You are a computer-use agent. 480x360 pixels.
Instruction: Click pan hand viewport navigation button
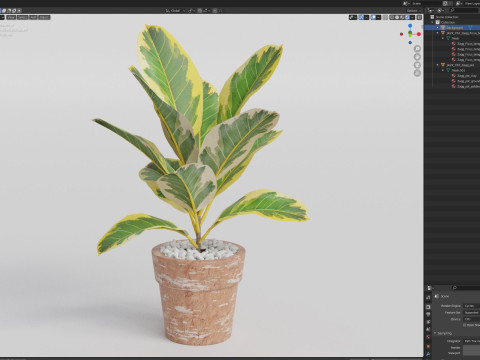(x=417, y=57)
